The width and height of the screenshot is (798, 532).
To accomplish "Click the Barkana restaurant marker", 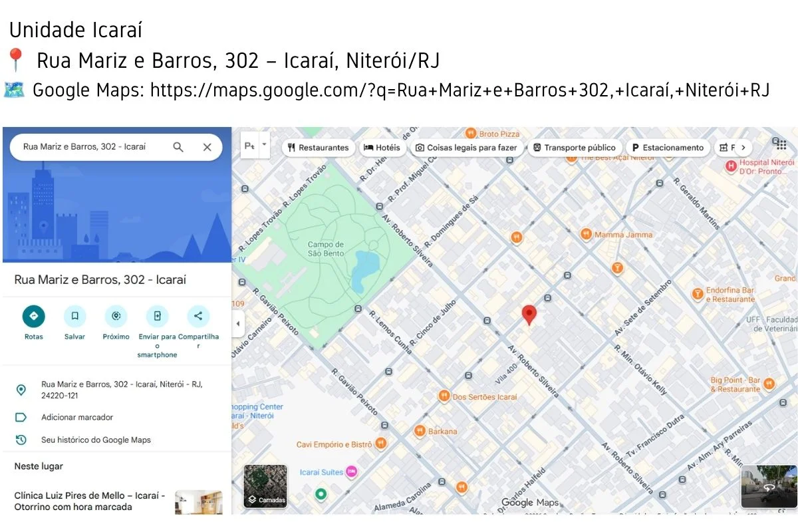I will (x=420, y=431).
